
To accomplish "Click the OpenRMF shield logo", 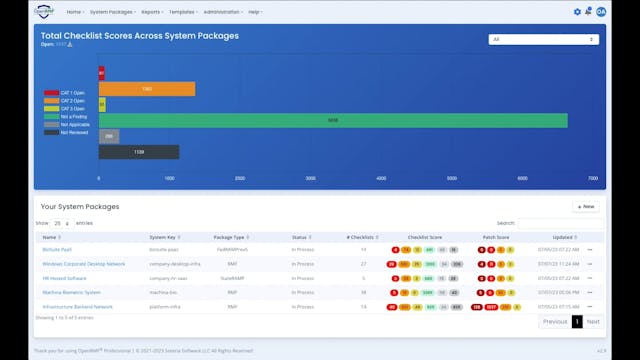I will pos(44,11).
